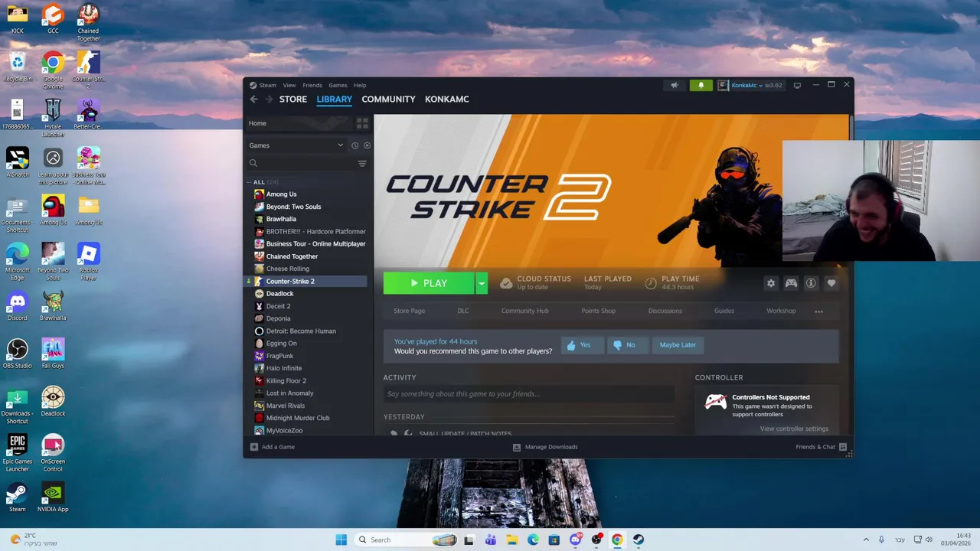Open the KONKAMC profile tab
Image resolution: width=980 pixels, height=551 pixels.
(447, 99)
